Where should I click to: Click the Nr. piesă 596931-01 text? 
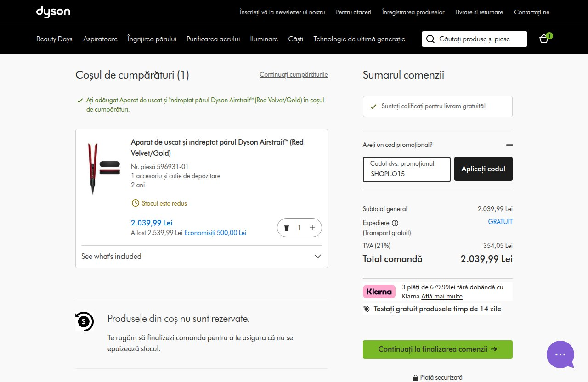tap(160, 167)
